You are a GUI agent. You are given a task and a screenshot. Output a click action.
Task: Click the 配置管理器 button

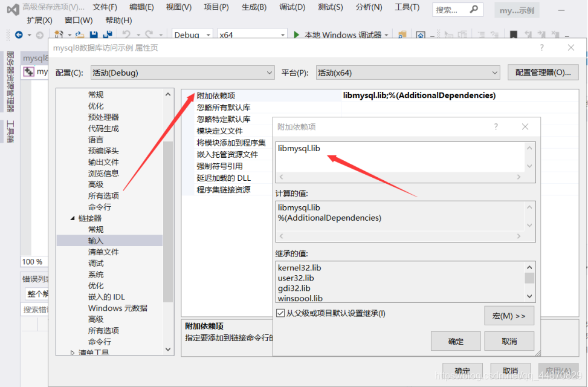pos(543,73)
